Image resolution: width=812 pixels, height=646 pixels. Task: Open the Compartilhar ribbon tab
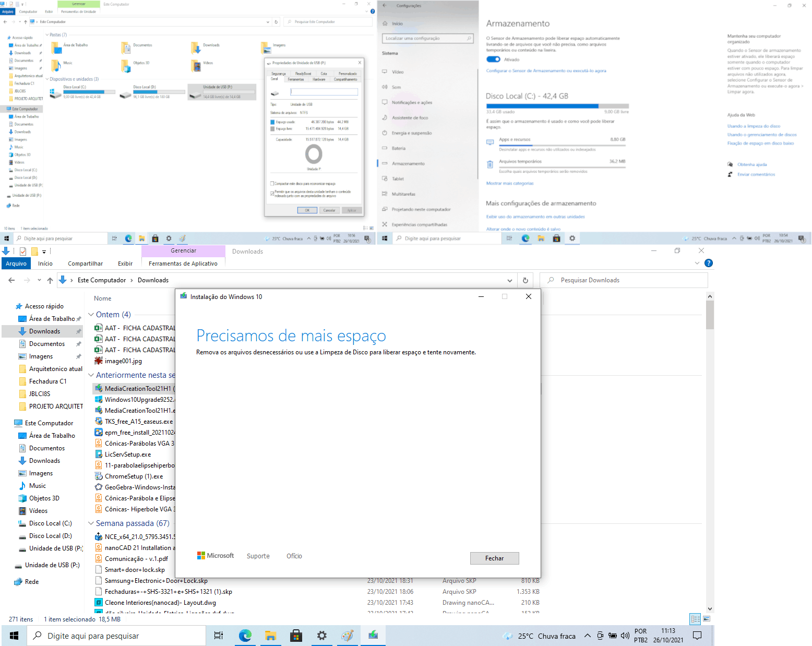(85, 264)
